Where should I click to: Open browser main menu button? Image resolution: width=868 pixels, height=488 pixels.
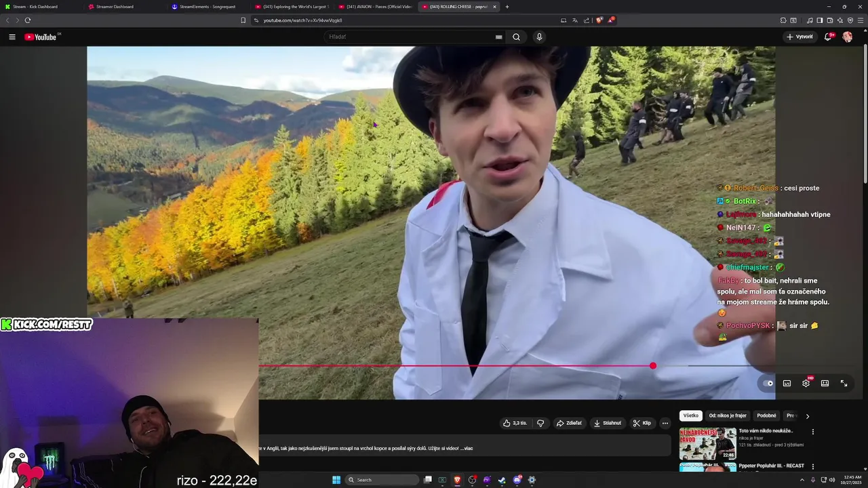(x=861, y=20)
